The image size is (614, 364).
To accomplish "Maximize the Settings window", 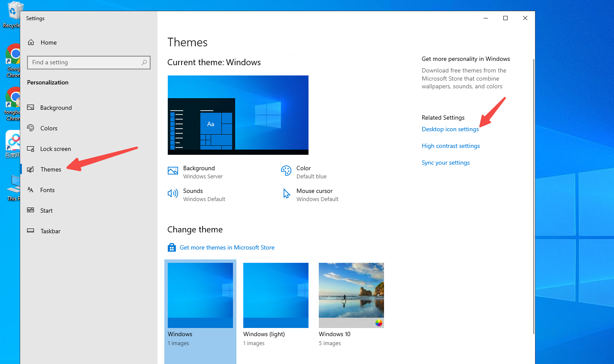I will pyautogui.click(x=505, y=18).
